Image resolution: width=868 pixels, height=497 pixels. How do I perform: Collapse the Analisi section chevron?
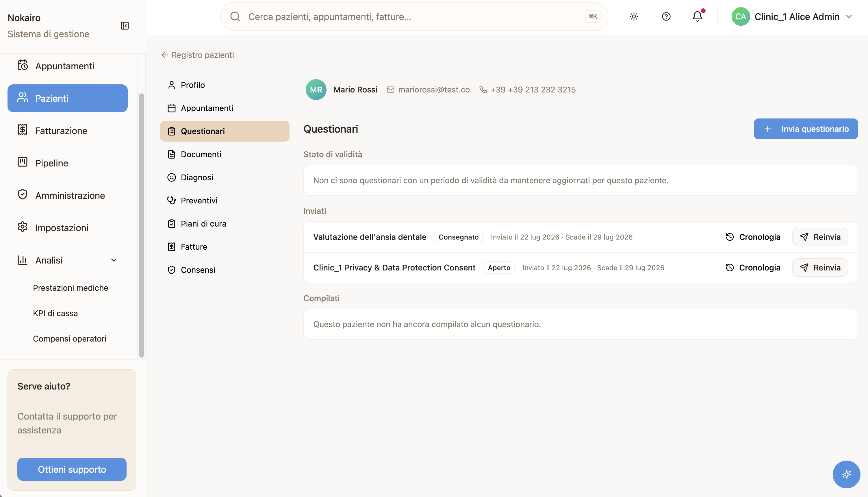tap(114, 260)
